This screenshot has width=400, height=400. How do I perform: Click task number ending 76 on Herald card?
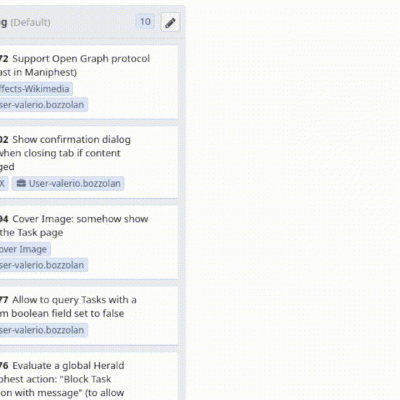pyautogui.click(x=4, y=366)
